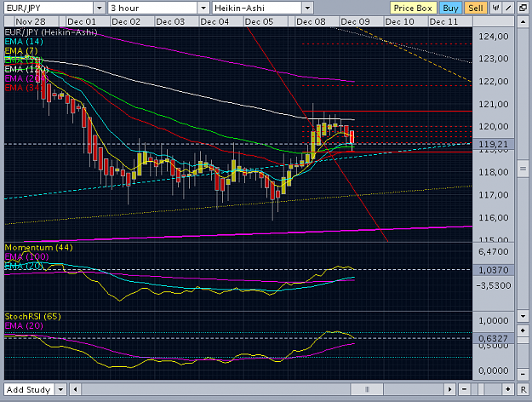The width and height of the screenshot is (532, 402).
Task: Open the 3 hour timeframe dropdown arrow
Action: click(x=203, y=8)
